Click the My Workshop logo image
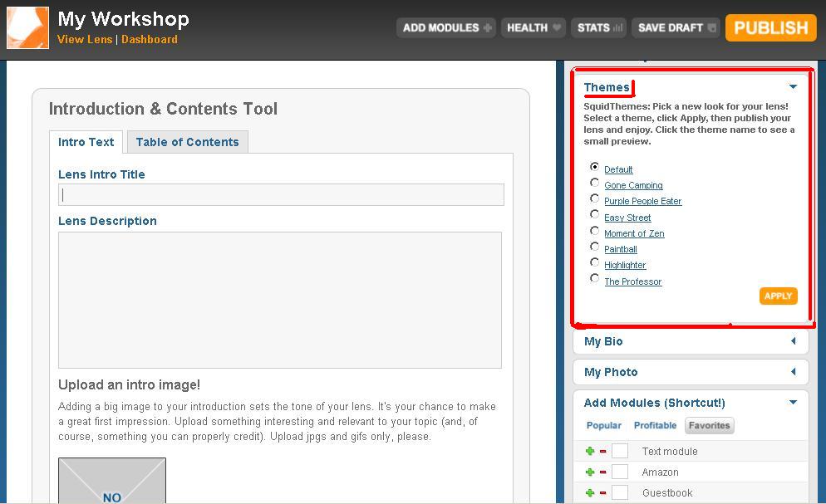Image resolution: width=826 pixels, height=504 pixels. click(28, 28)
